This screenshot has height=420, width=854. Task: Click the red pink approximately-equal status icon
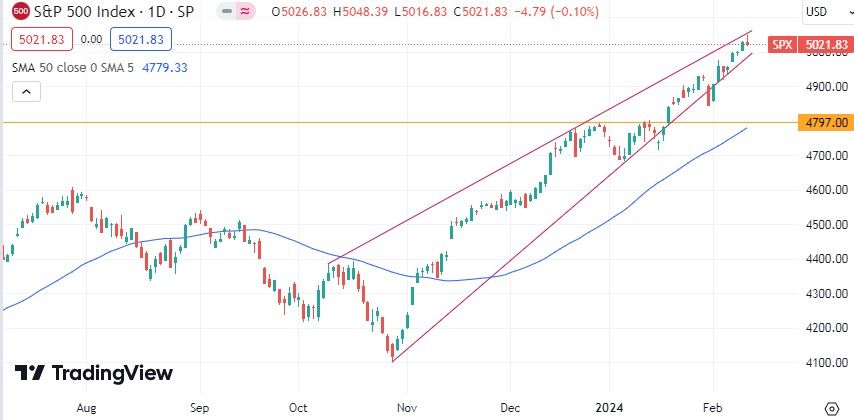[x=242, y=12]
